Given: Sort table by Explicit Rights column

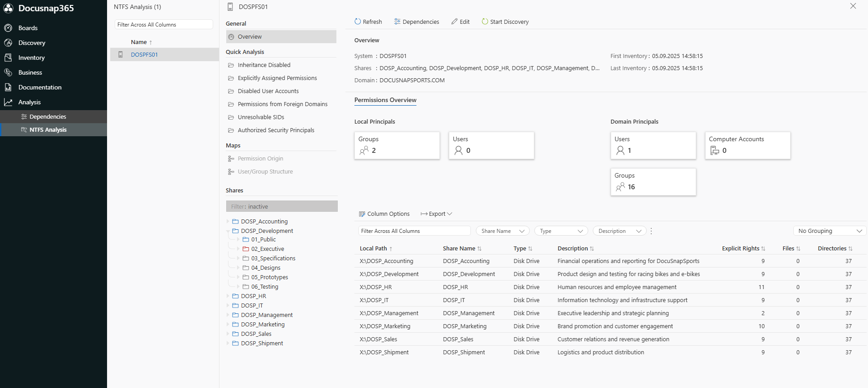Looking at the screenshot, I should click(740, 249).
